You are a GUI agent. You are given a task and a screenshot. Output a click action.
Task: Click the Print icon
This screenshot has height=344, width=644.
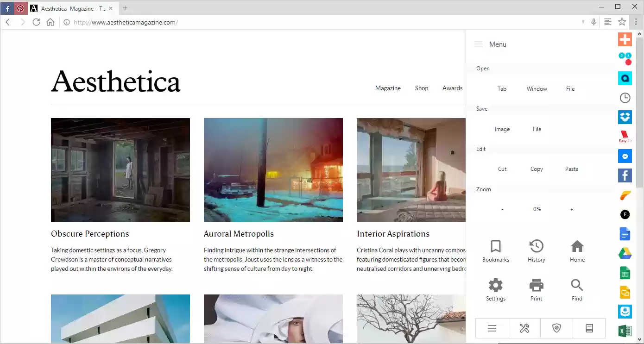coord(536,290)
